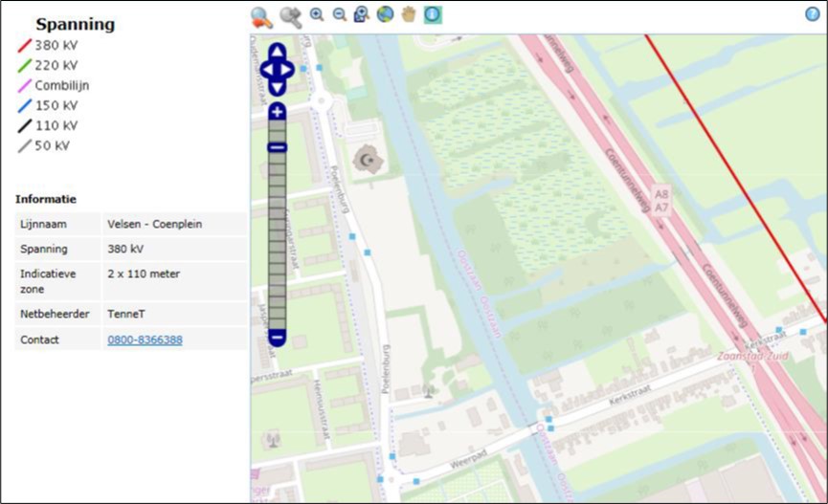Click the plus button above zoom slider
828x504 pixels.
coord(277,112)
